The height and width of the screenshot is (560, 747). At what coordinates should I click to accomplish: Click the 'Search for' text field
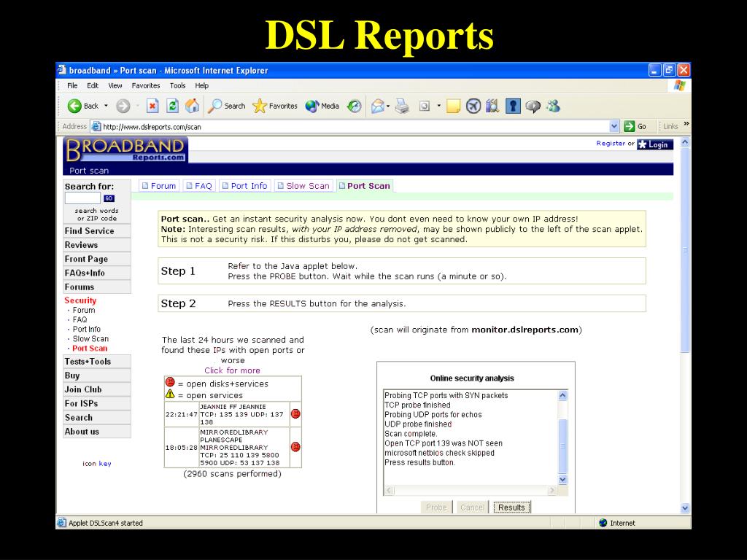(x=82, y=198)
